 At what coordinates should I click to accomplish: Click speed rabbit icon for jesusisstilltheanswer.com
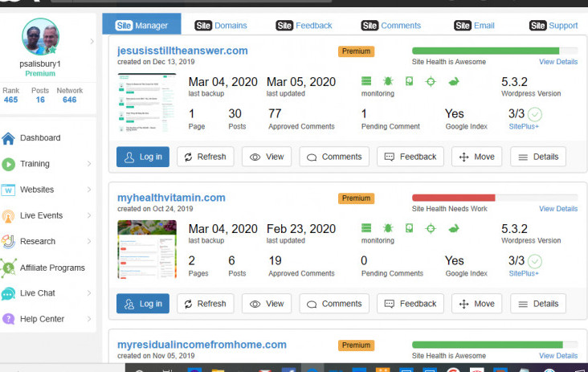click(454, 81)
